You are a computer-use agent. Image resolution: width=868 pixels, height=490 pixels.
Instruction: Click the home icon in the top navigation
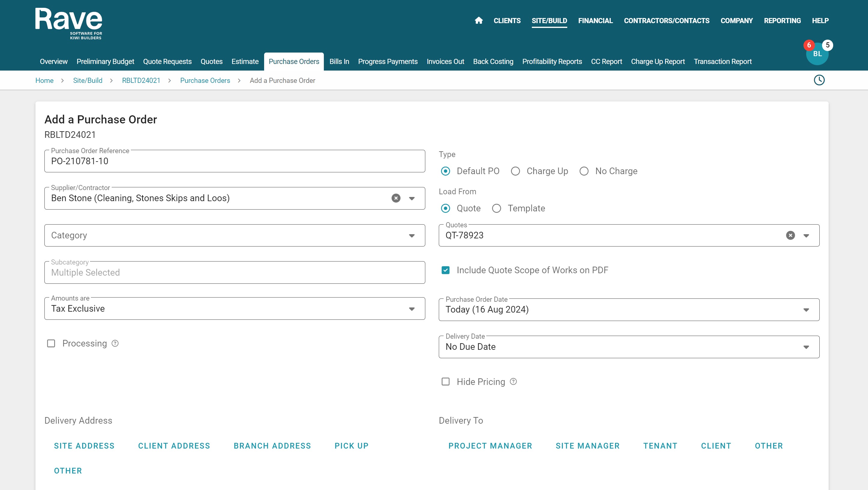coord(478,20)
